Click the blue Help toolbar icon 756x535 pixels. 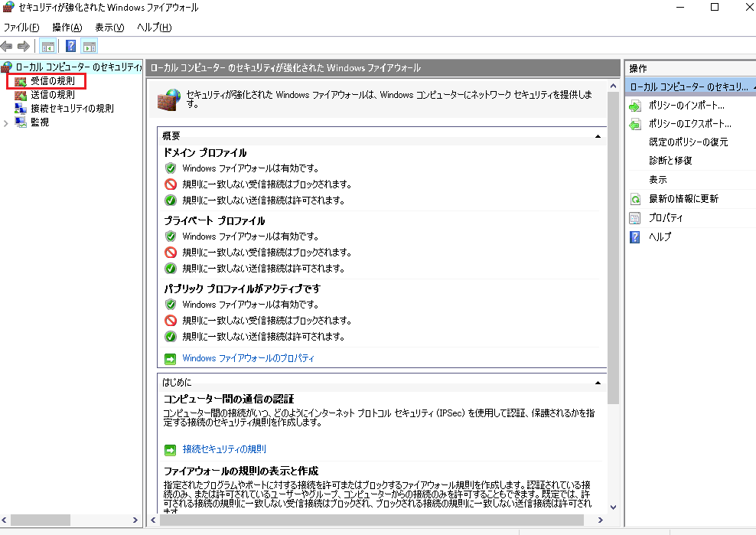point(70,46)
